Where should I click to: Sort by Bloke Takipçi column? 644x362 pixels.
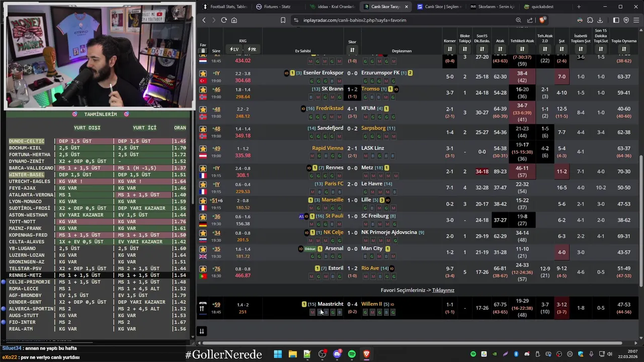pos(464,49)
